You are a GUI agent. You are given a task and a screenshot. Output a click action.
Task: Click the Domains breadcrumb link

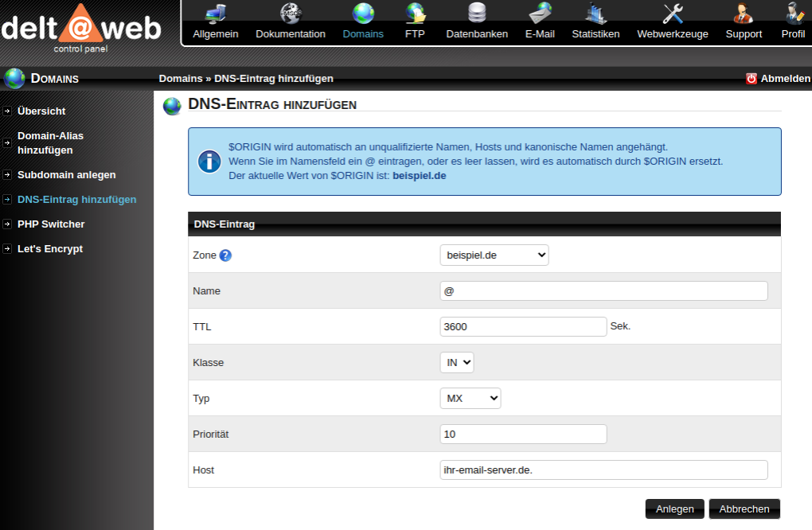(x=181, y=79)
